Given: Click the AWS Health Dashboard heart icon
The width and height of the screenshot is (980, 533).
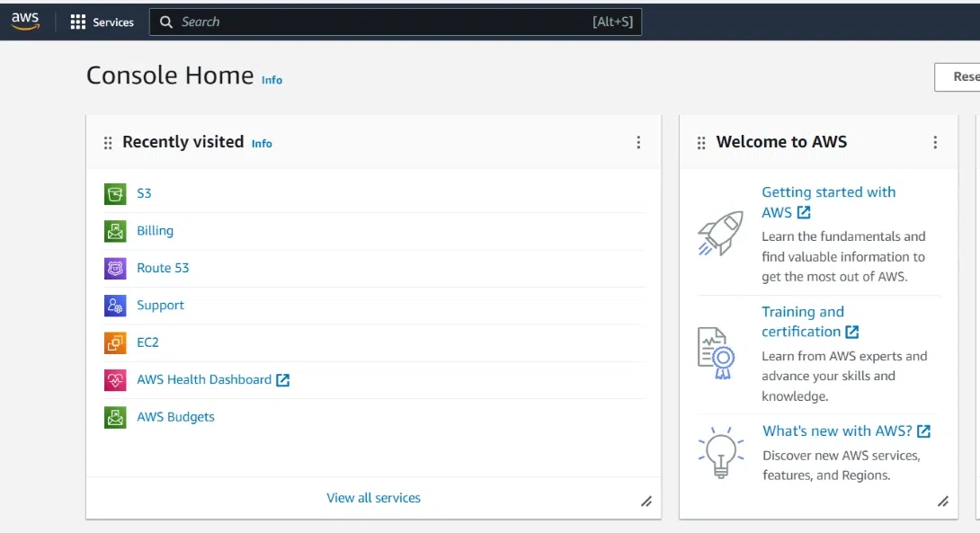Looking at the screenshot, I should pos(115,380).
